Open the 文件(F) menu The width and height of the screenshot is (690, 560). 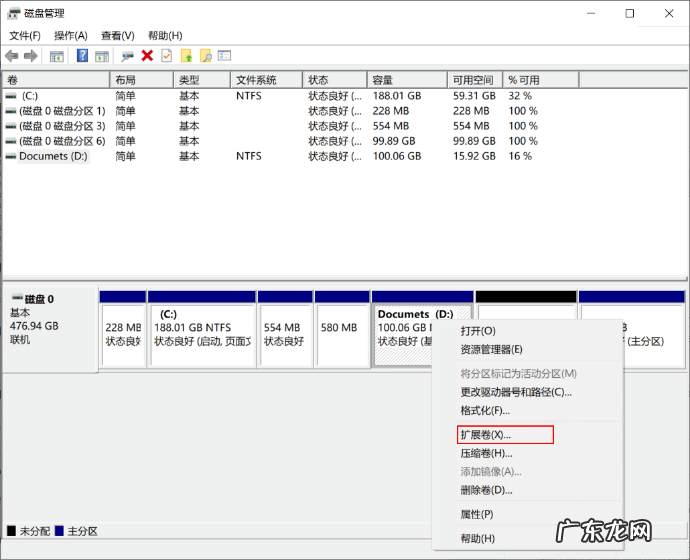coord(25,36)
